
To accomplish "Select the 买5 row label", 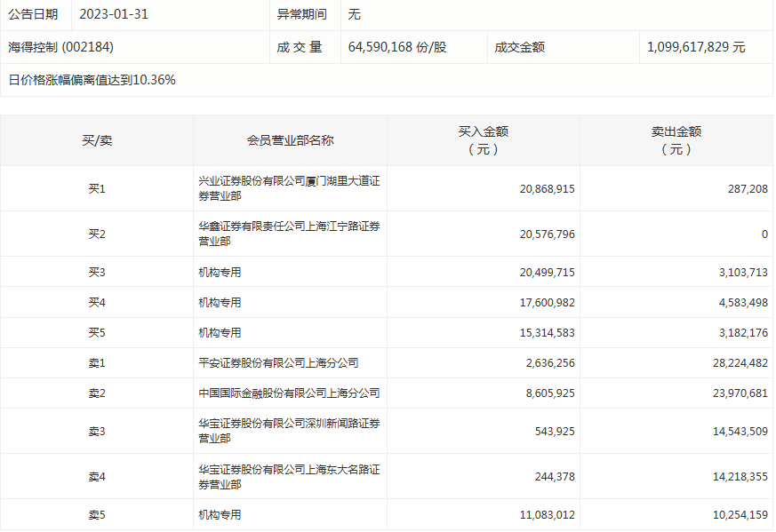I will point(97,333).
